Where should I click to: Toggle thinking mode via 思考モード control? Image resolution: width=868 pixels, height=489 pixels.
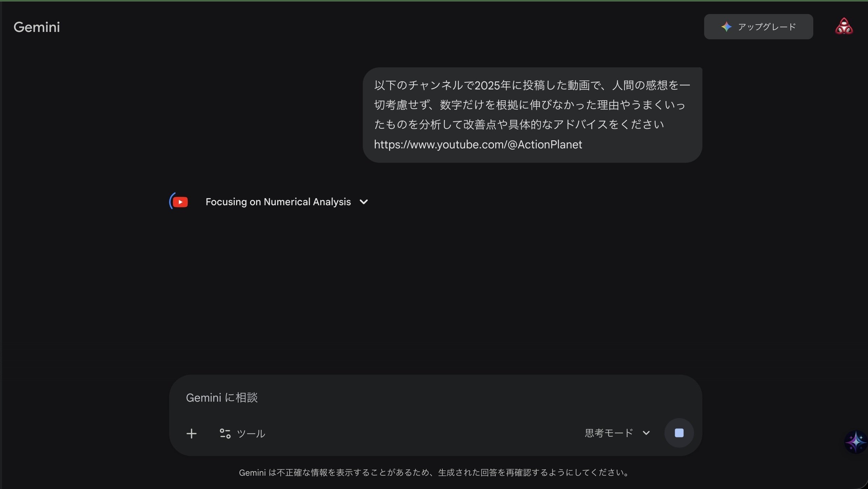617,433
